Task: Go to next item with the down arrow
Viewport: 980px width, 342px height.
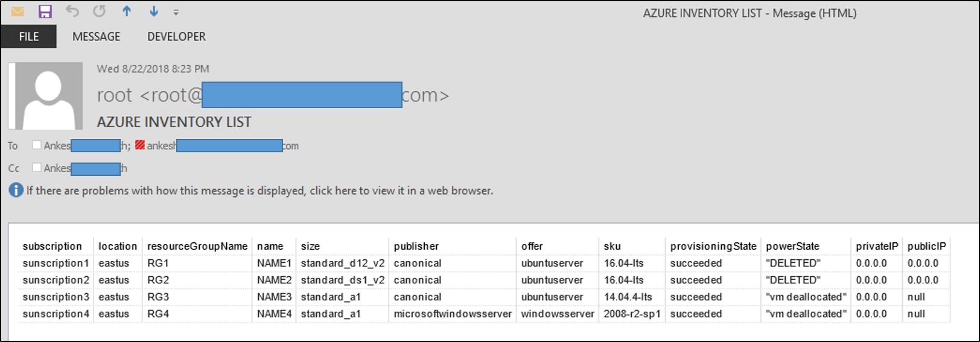Action: point(154,11)
